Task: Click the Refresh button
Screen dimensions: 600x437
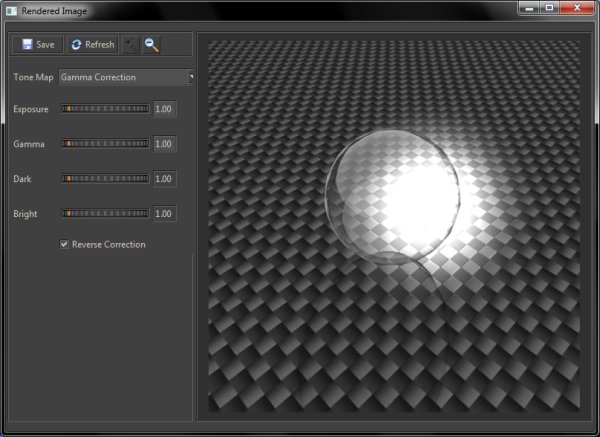Action: click(92, 45)
